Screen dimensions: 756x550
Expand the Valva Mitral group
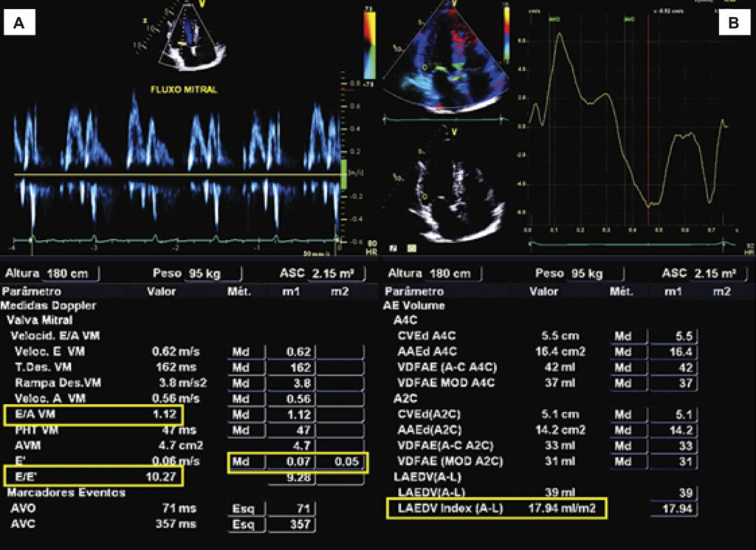[39, 320]
